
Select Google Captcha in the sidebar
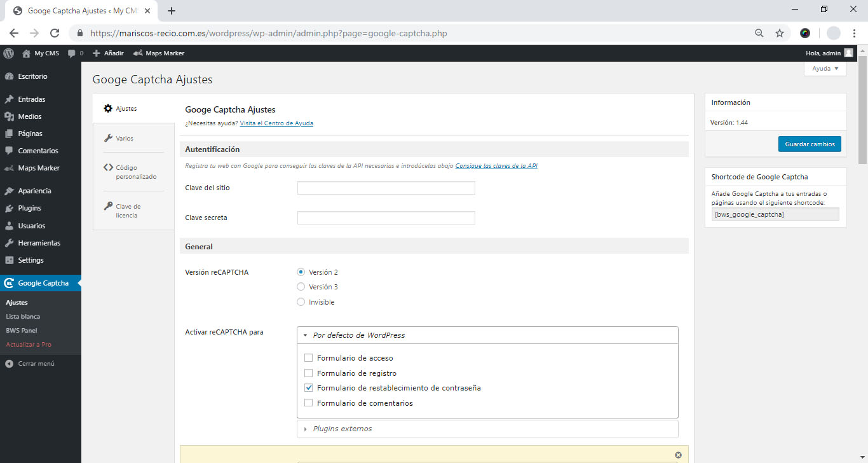tap(41, 283)
